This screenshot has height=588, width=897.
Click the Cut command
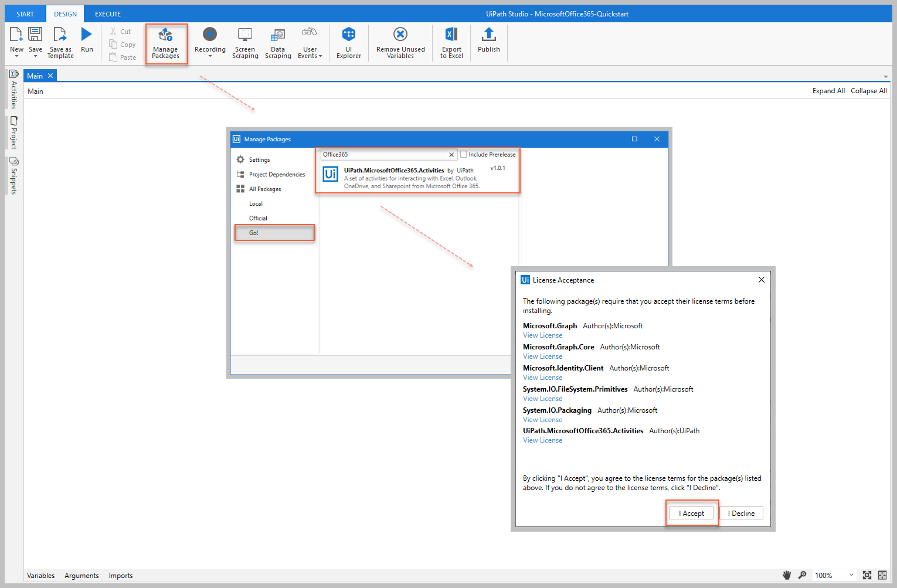[x=120, y=32]
